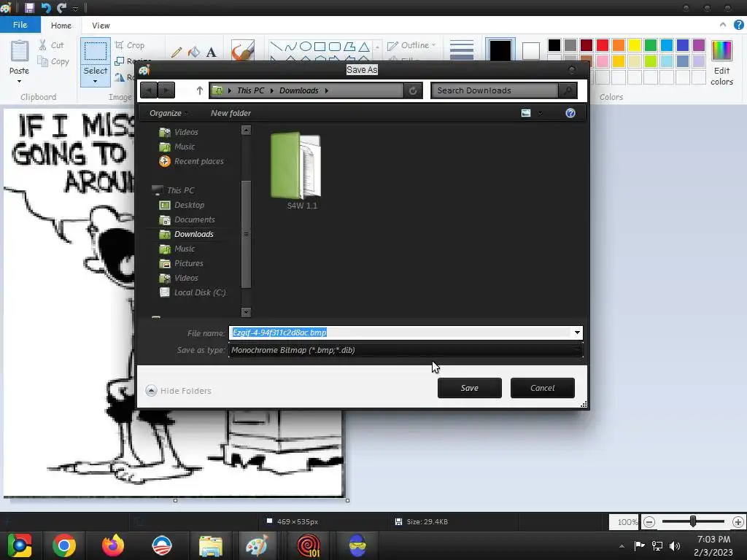This screenshot has height=560, width=747.
Task: Select Videos under favorites in navigation pane
Action: tap(179, 132)
